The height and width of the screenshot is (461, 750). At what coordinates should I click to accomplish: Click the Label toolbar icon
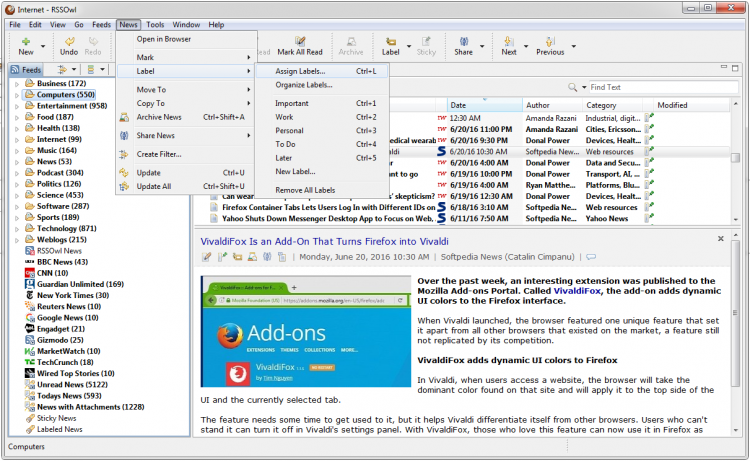coord(391,42)
